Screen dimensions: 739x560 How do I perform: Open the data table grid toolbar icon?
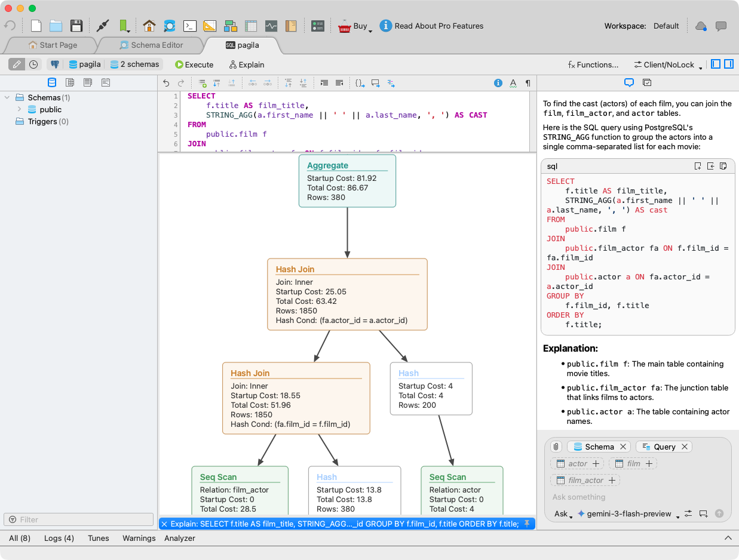pyautogui.click(x=251, y=26)
